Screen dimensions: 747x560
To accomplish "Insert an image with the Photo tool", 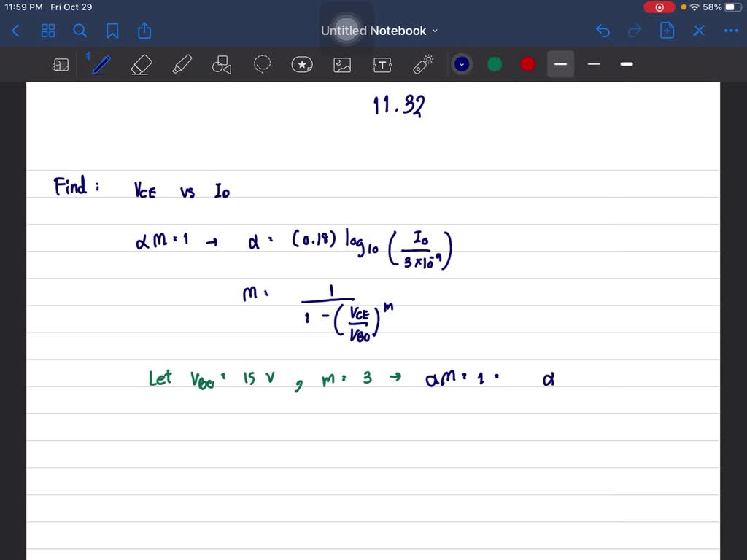I will click(x=342, y=64).
